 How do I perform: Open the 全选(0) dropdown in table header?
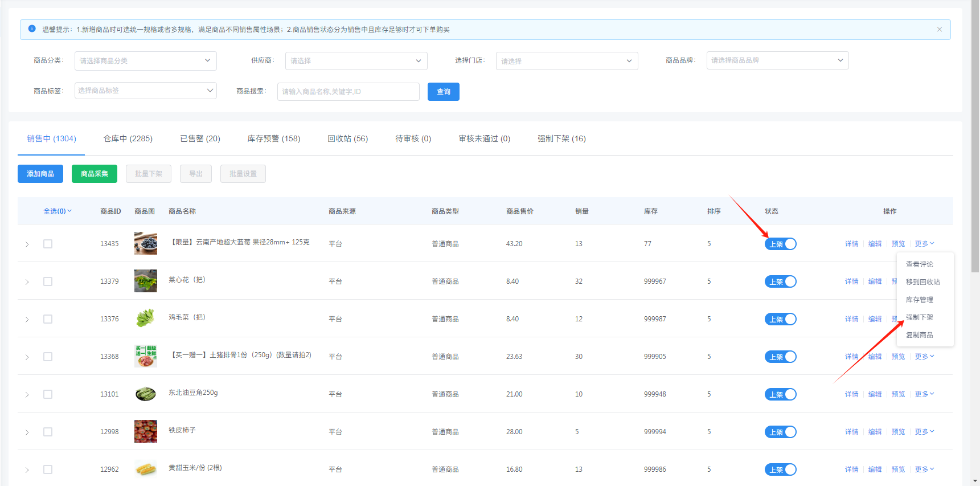tap(58, 211)
